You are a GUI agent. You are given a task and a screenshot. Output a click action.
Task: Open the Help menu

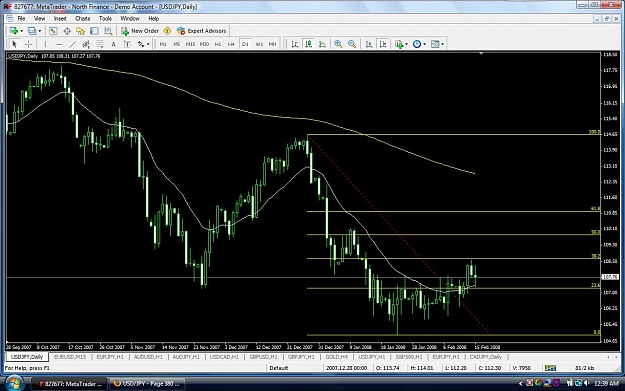point(153,18)
